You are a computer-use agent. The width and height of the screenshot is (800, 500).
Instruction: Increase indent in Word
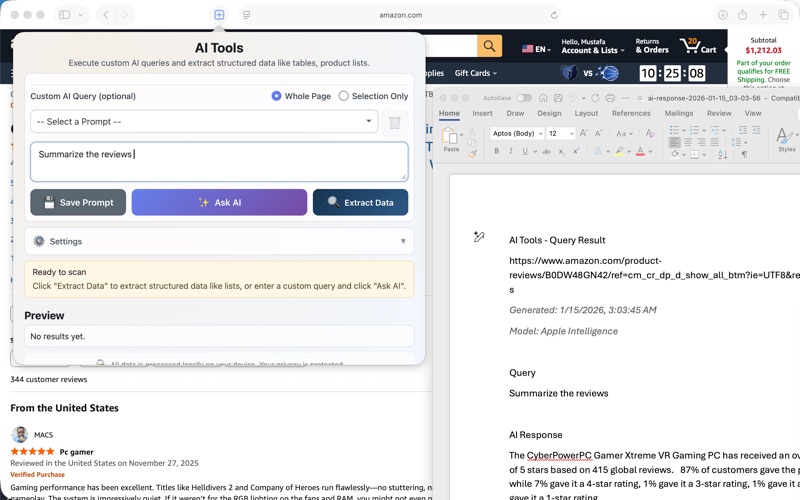pos(756,130)
